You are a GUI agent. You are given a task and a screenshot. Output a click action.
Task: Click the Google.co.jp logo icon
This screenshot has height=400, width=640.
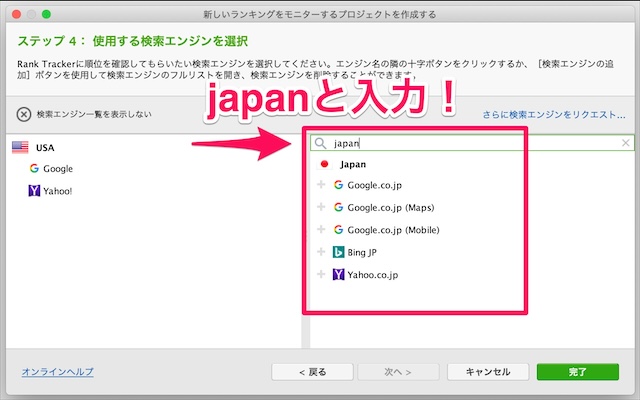(x=338, y=185)
